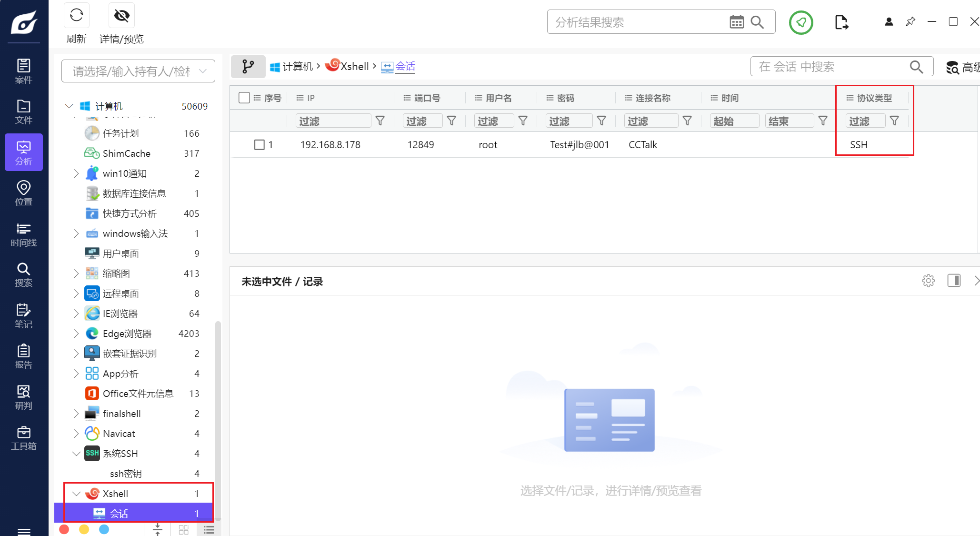
Task: Click the IP column filter funnel icon
Action: (x=380, y=121)
